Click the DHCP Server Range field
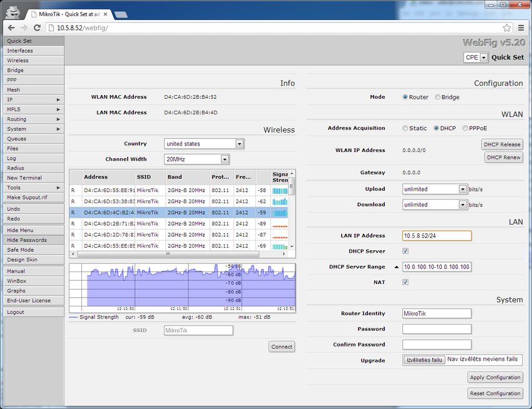532x409 pixels. [437, 267]
